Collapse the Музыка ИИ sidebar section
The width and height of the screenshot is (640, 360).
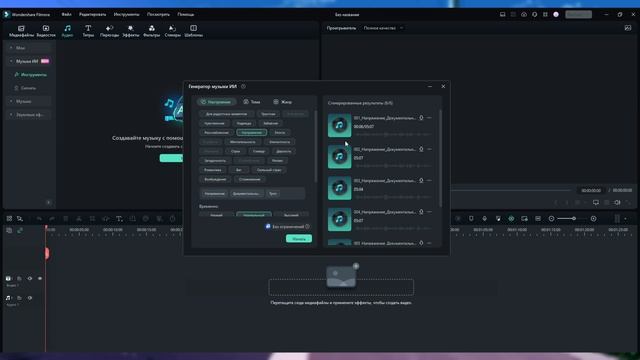[x=29, y=61]
